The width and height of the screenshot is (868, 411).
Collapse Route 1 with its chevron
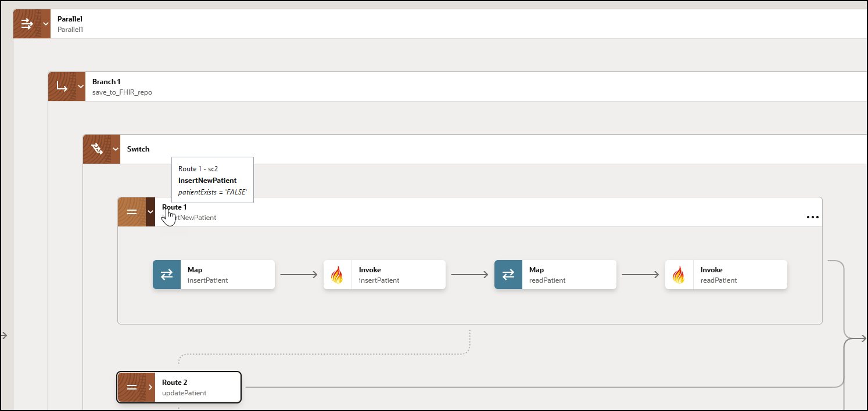click(150, 212)
